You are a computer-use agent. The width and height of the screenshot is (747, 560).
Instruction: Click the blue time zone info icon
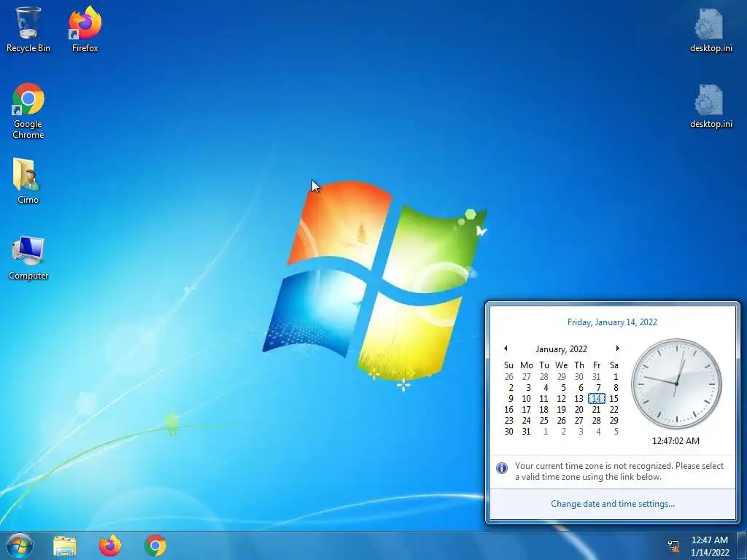point(502,467)
